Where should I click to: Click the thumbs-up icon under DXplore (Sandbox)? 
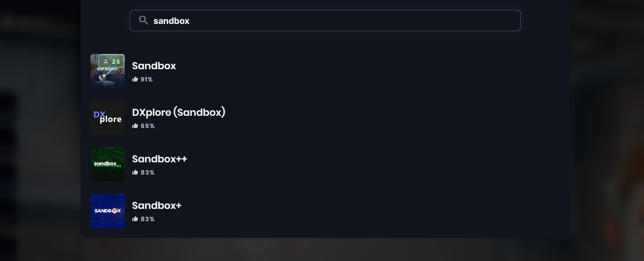(135, 126)
